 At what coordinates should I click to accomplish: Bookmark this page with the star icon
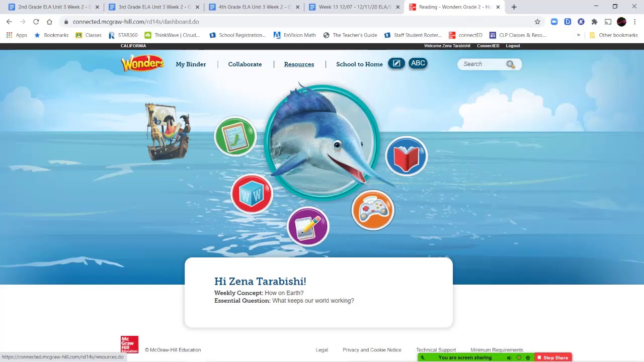pos(537,22)
